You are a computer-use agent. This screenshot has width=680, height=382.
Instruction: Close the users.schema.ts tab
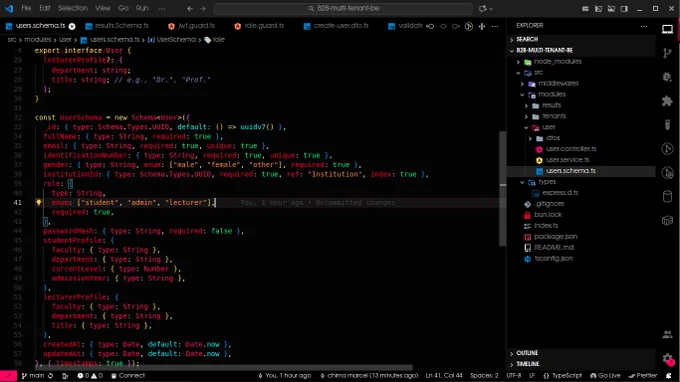click(72, 26)
